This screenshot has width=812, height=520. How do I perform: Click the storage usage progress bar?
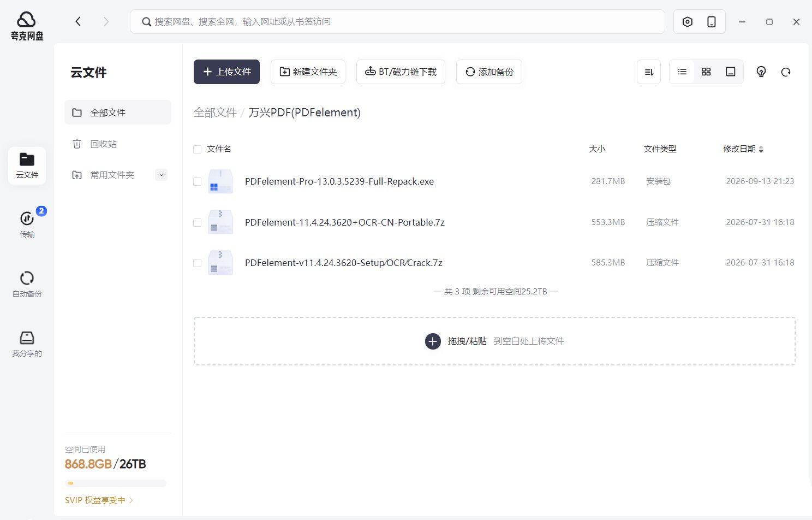pos(115,483)
